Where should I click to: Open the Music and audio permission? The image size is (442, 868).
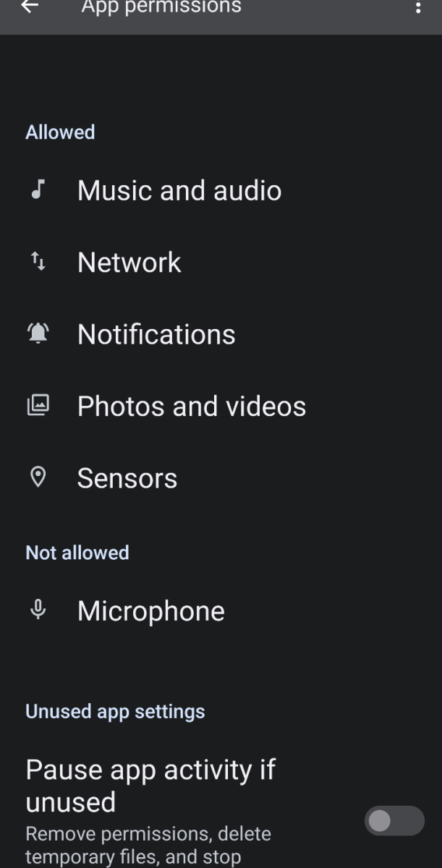[179, 190]
